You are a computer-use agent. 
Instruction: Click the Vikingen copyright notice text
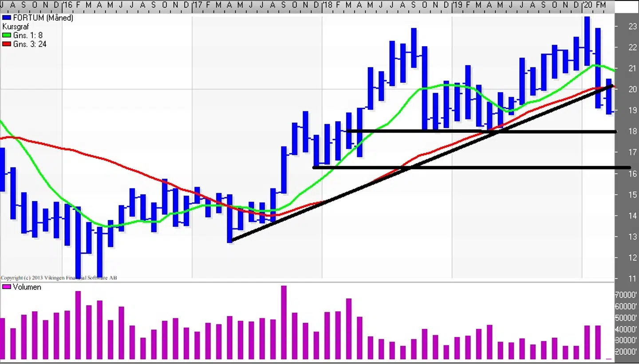tap(59, 278)
